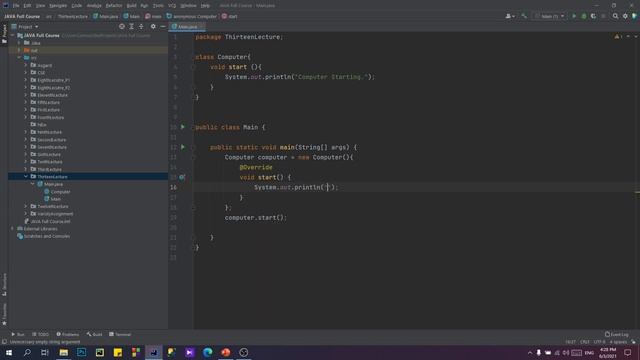Open the Refactor menu
The height and width of the screenshot is (360, 640).
pos(114,6)
